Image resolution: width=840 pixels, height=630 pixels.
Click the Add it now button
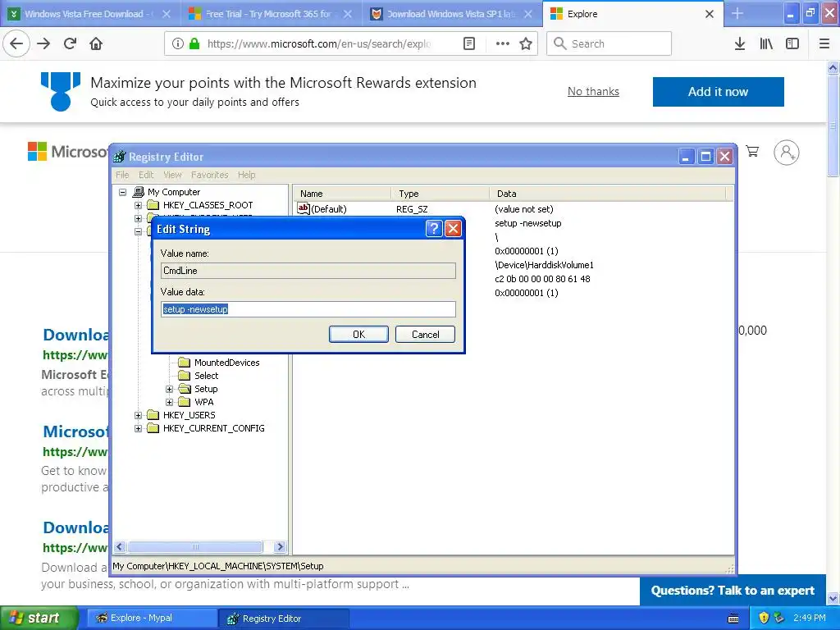pyautogui.click(x=718, y=92)
